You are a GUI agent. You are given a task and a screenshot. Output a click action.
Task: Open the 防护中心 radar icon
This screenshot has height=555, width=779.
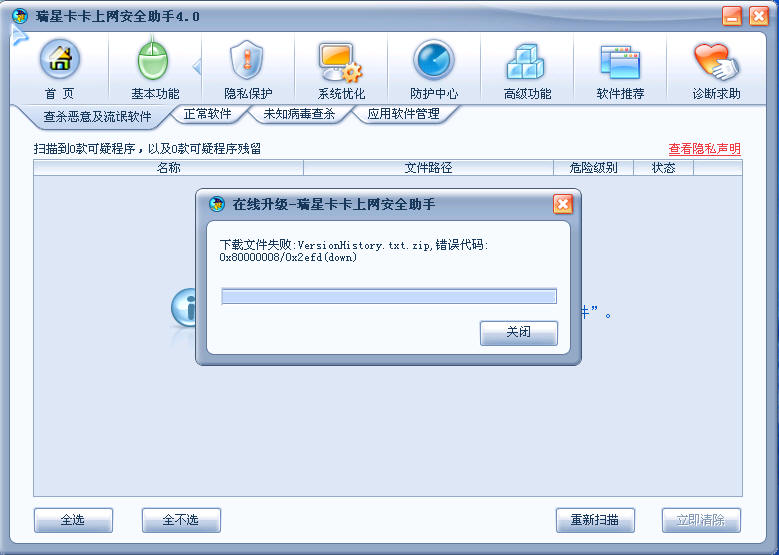click(434, 60)
